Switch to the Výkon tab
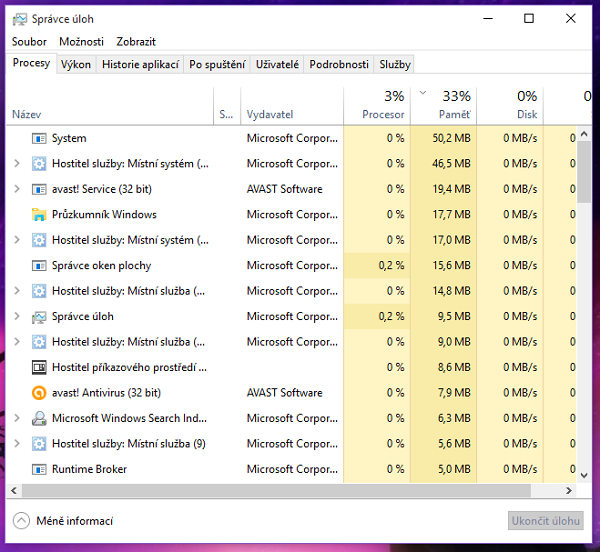Screen dimensions: 600x552 tap(76, 64)
